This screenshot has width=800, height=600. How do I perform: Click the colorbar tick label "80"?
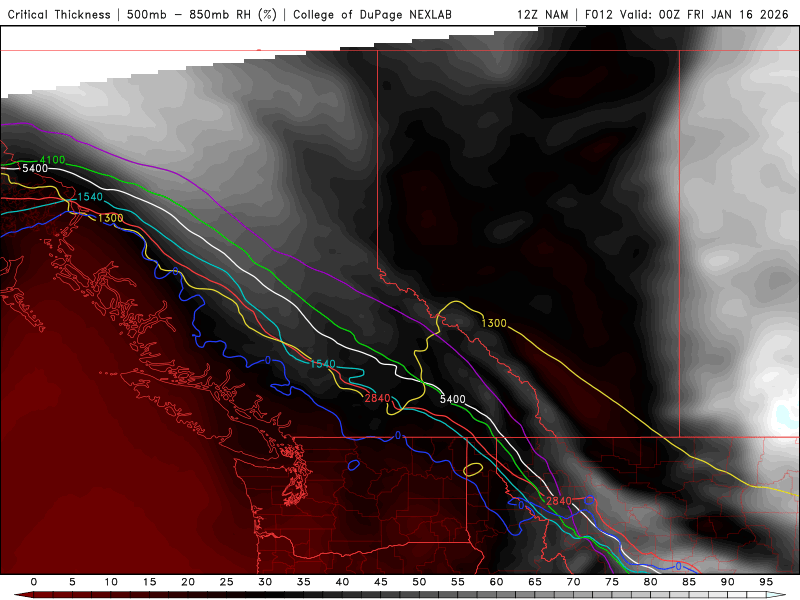651,582
